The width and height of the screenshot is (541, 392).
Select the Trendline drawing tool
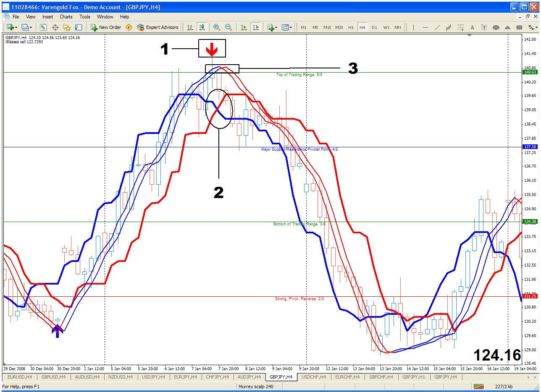(437, 27)
